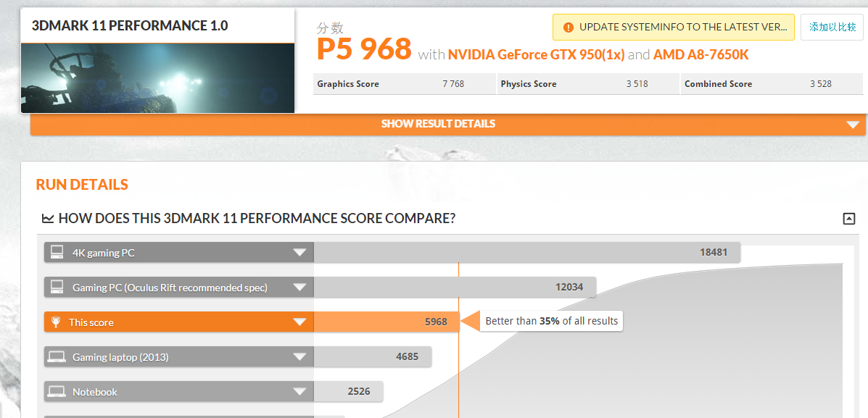
Task: Click the orange warning icon in update notice
Action: click(x=568, y=27)
